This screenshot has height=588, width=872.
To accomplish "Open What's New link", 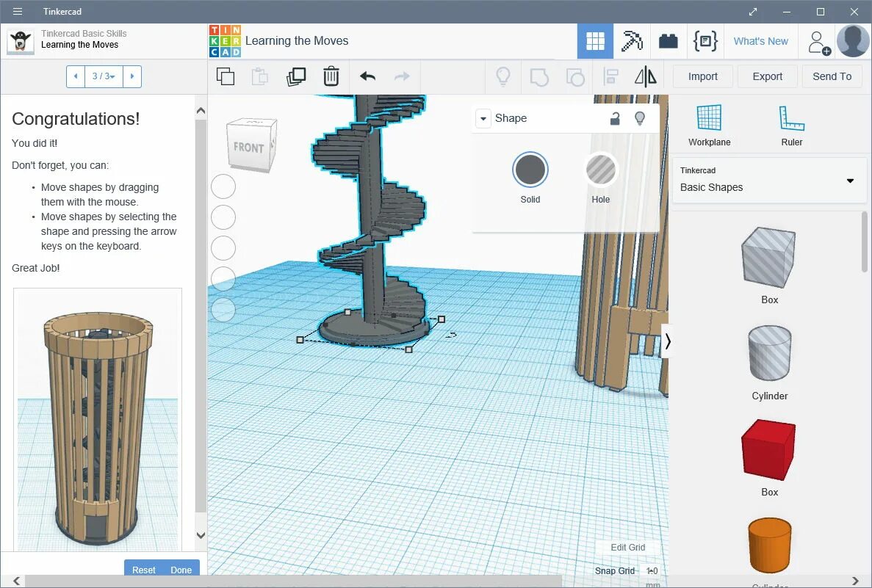I will [x=761, y=41].
